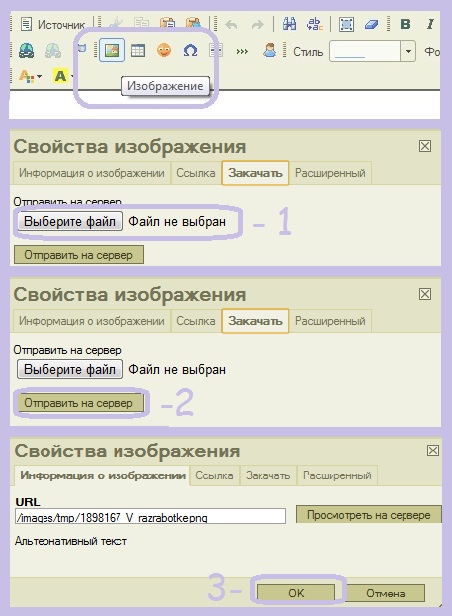Image resolution: width=452 pixels, height=616 pixels.
Task: Open Расширенный tab in the URL dialog
Action: click(337, 476)
